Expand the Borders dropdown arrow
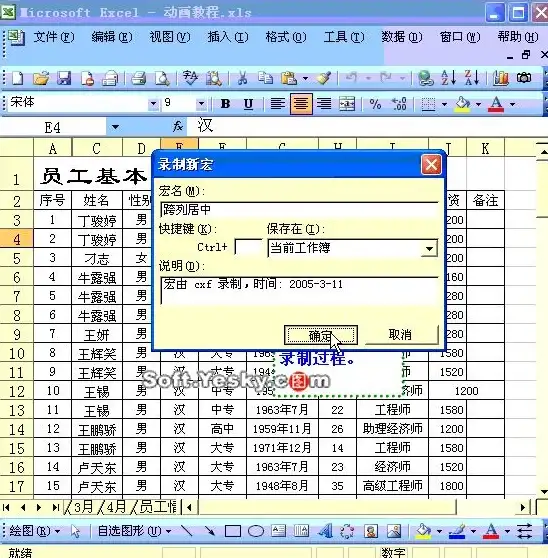548x558 pixels. [444, 104]
